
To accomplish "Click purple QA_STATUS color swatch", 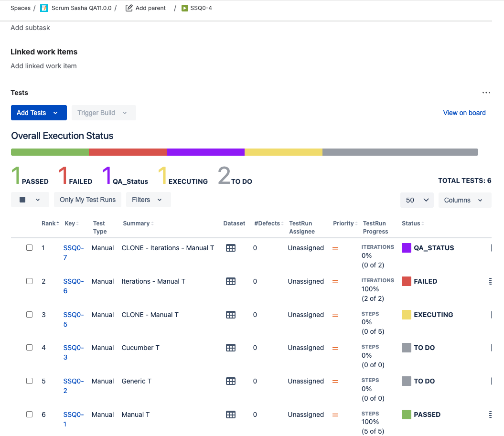I will coord(406,248).
